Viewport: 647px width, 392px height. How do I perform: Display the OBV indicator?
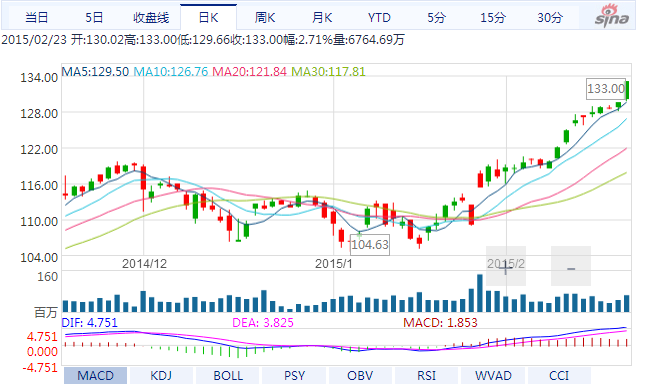(x=360, y=376)
